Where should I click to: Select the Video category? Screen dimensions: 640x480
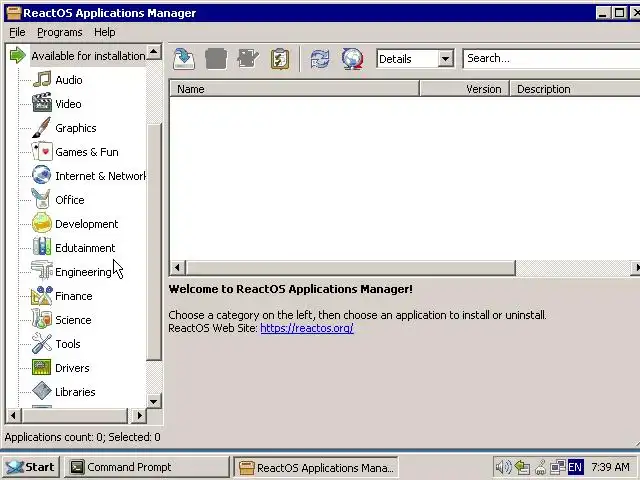pos(68,104)
